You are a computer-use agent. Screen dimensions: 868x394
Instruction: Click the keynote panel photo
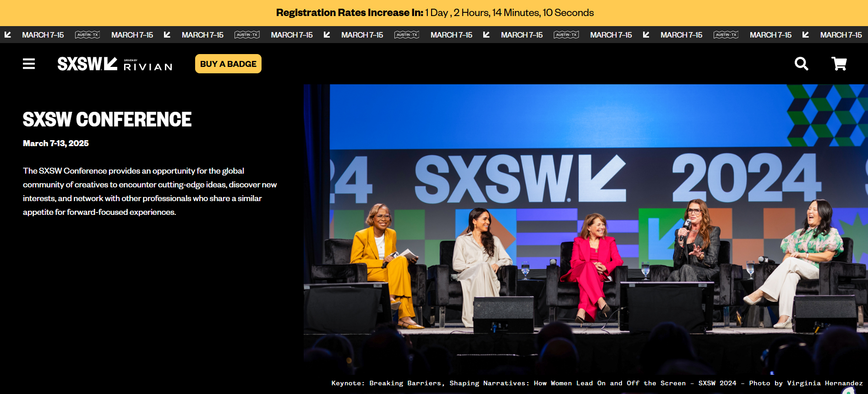[x=585, y=229]
